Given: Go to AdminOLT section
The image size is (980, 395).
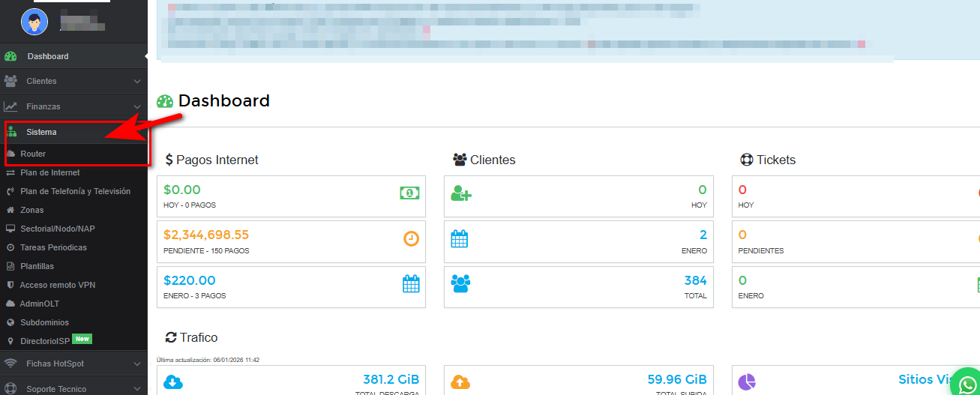Looking at the screenshot, I should pos(39,304).
